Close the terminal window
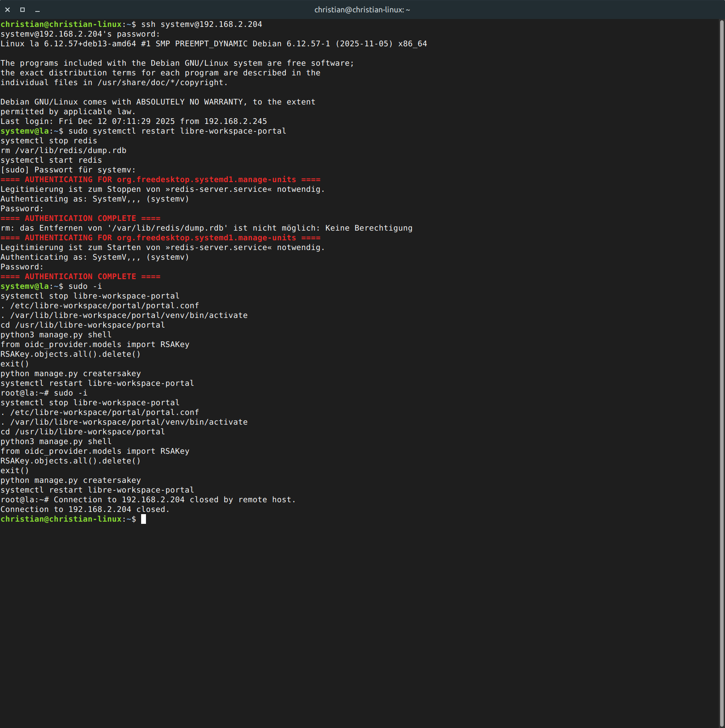The image size is (725, 728). pyautogui.click(x=7, y=10)
